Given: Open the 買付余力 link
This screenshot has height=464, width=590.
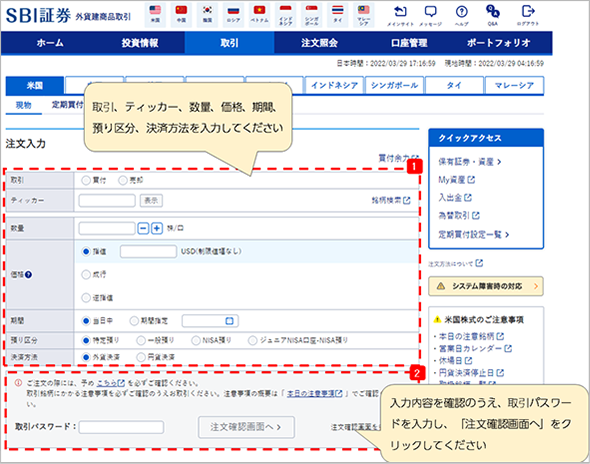Looking at the screenshot, I should 398,158.
